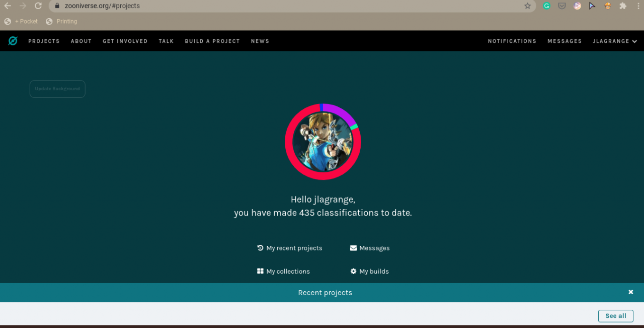This screenshot has width=644, height=328.
Task: Open Messages in the top navigation bar
Action: tap(565, 41)
